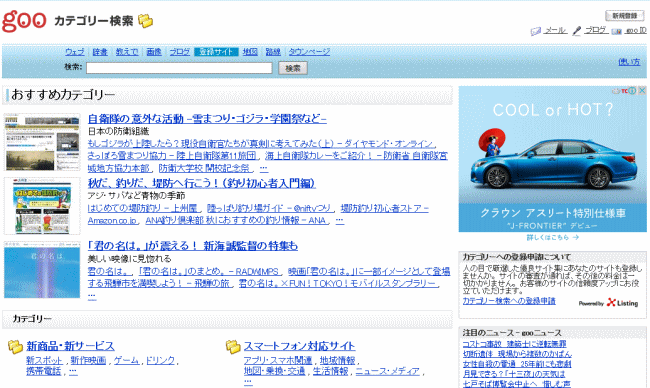Open the 新作映画 subcategory

88,361
